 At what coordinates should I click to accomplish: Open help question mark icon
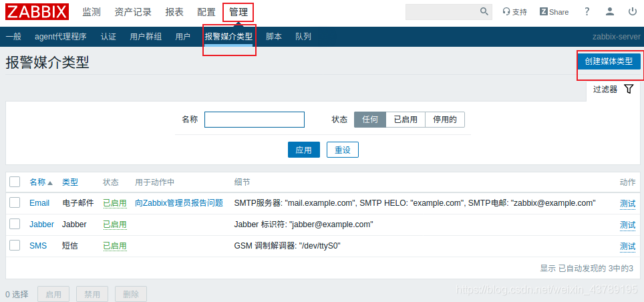(587, 11)
